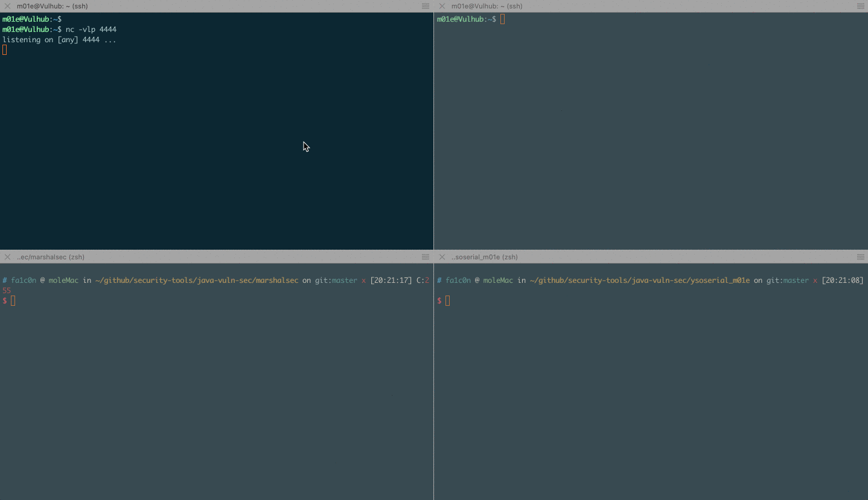Click the $ prompt cursor in marshalsec pane
Viewport: 868px width, 500px height.
pyautogui.click(x=13, y=300)
